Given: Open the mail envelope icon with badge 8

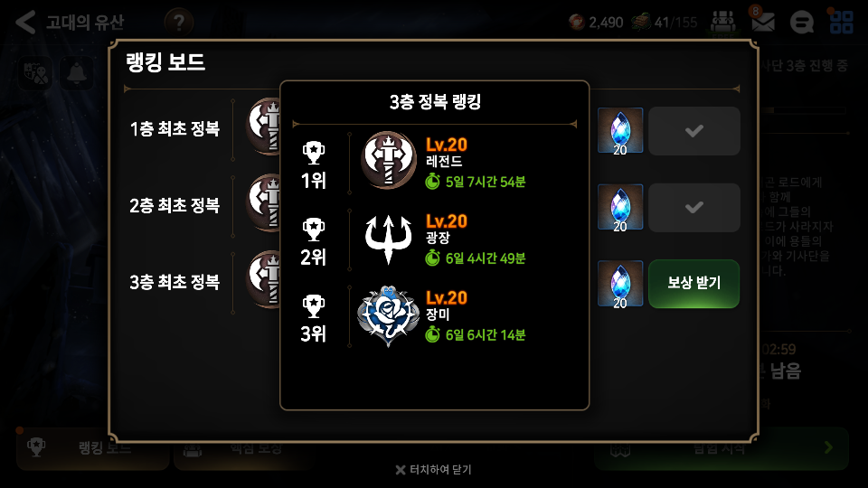Looking at the screenshot, I should click(762, 21).
